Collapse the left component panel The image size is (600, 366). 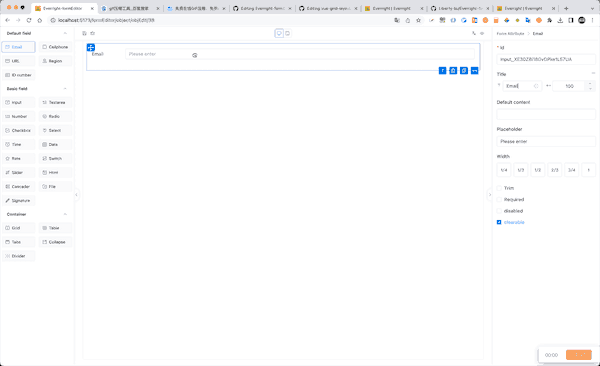[77, 195]
